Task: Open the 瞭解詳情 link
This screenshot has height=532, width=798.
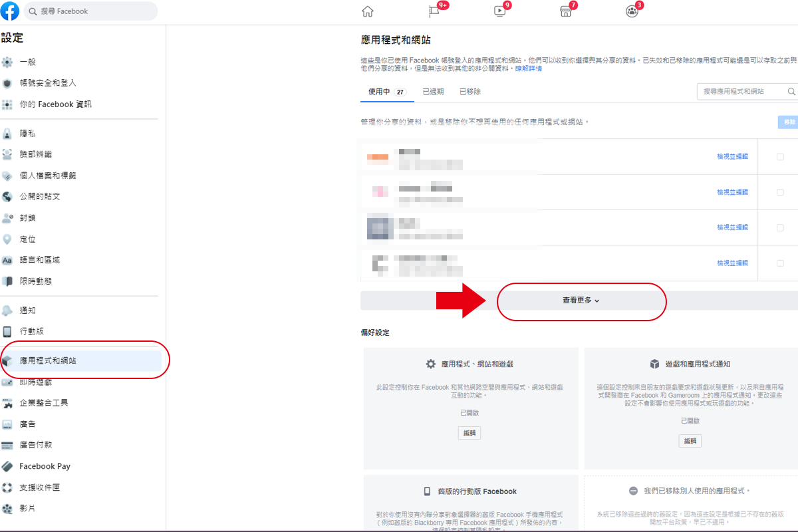Action: click(x=529, y=68)
